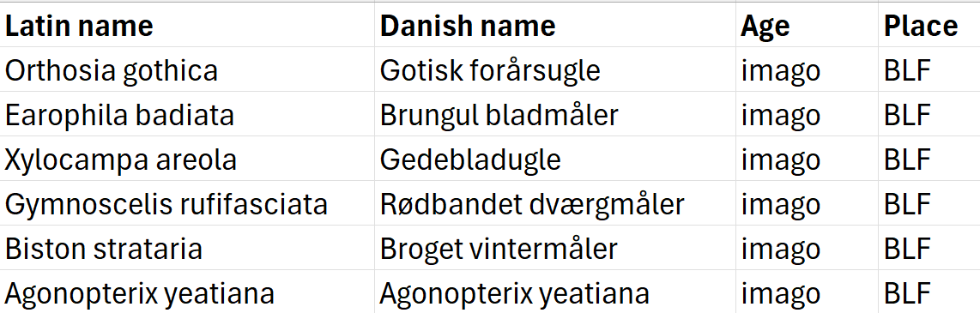This screenshot has height=313, width=980.
Task: Select the Brungul bladmåler cell
Action: coord(555,114)
